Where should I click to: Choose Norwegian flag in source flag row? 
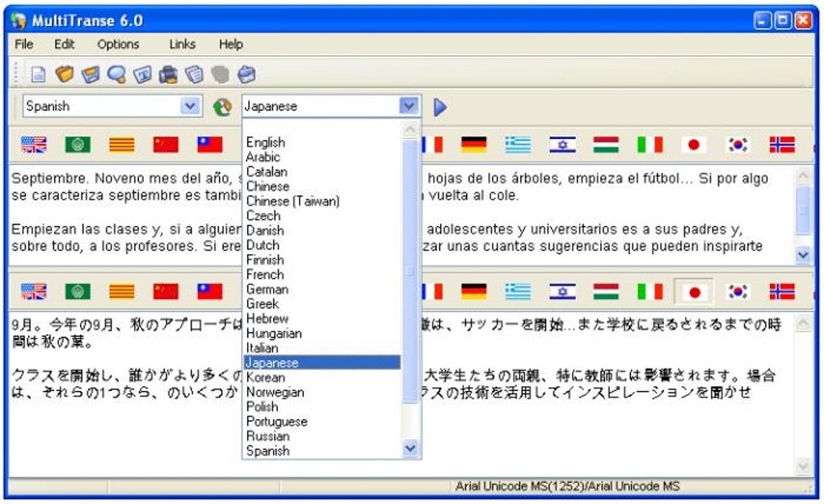pos(782,144)
